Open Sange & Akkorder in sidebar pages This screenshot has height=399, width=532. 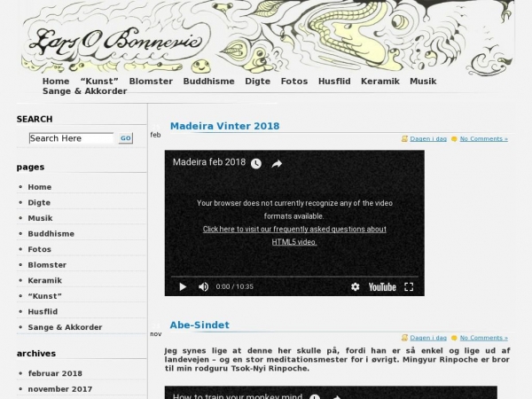point(65,327)
